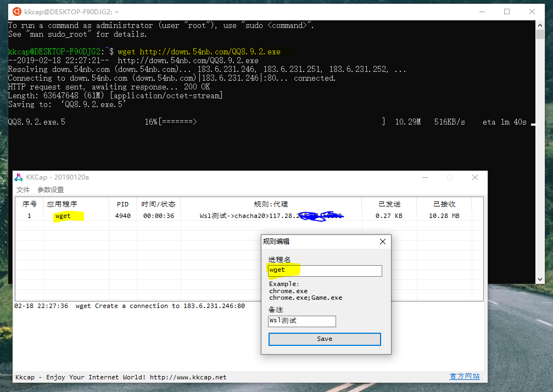Select the wget application row cell
The image size is (553, 392).
63,216
